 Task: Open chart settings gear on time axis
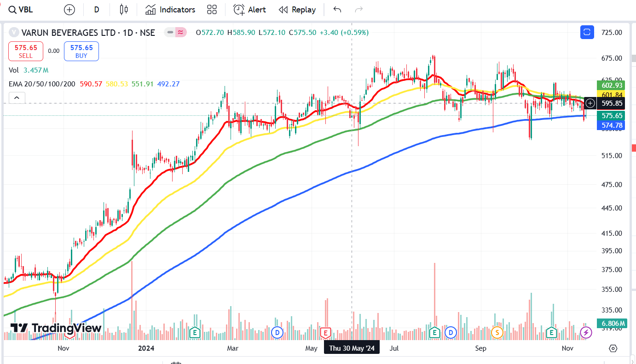tap(613, 348)
